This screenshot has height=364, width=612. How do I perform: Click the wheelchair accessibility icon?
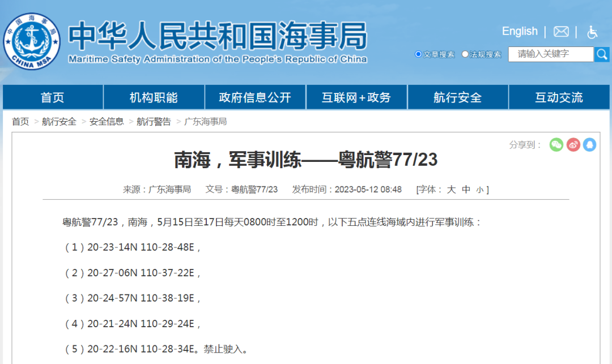pos(592,32)
